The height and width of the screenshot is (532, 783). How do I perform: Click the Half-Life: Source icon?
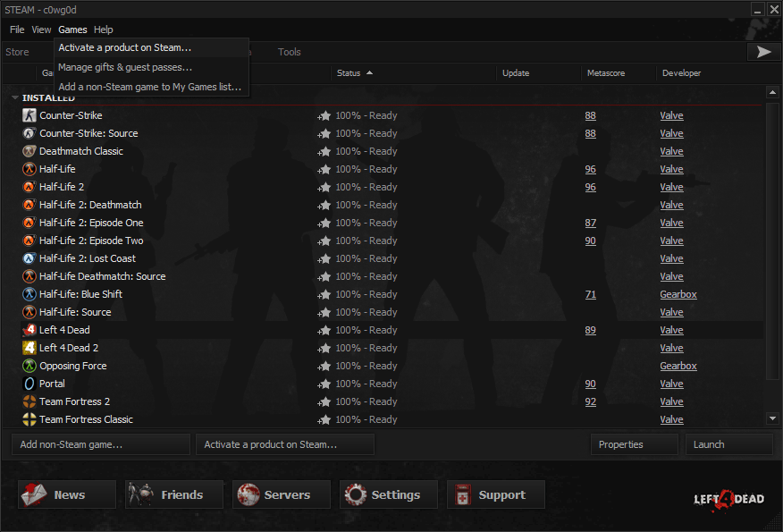(29, 312)
